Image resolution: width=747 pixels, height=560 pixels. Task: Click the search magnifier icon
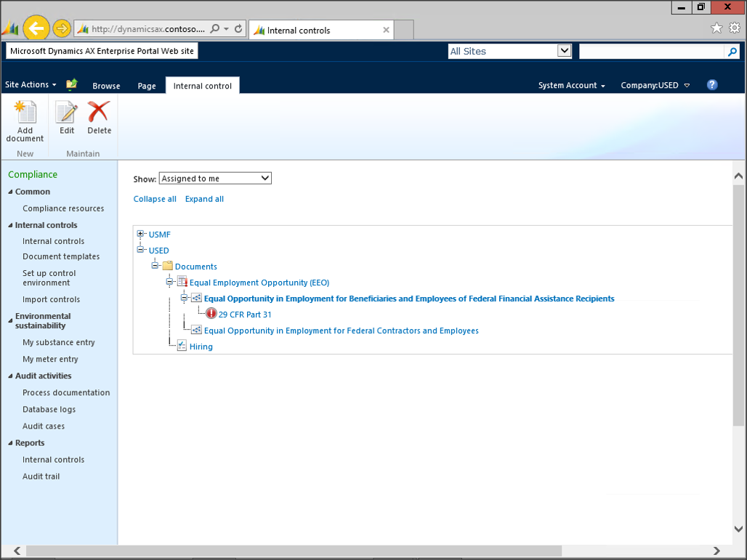point(732,52)
